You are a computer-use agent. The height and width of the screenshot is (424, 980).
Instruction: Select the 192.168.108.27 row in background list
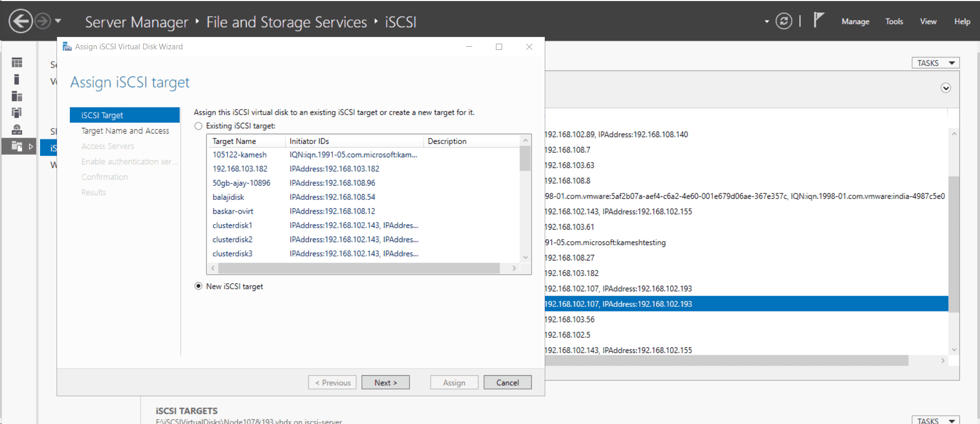pos(746,257)
